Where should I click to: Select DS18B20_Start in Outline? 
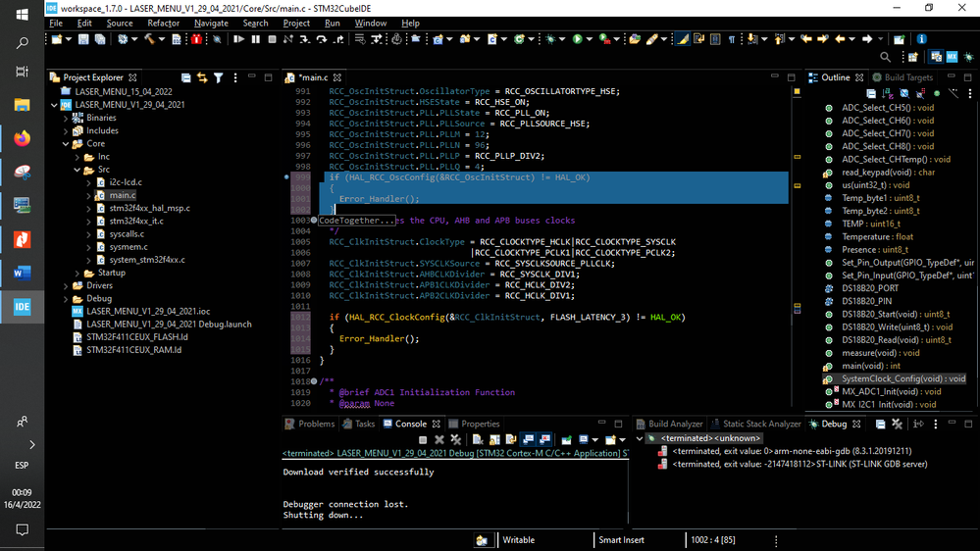click(x=888, y=315)
